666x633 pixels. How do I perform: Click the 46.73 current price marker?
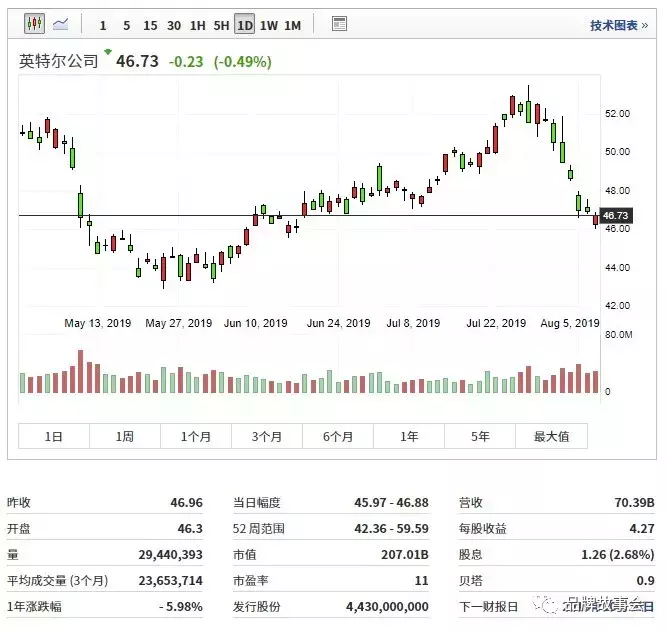(616, 215)
